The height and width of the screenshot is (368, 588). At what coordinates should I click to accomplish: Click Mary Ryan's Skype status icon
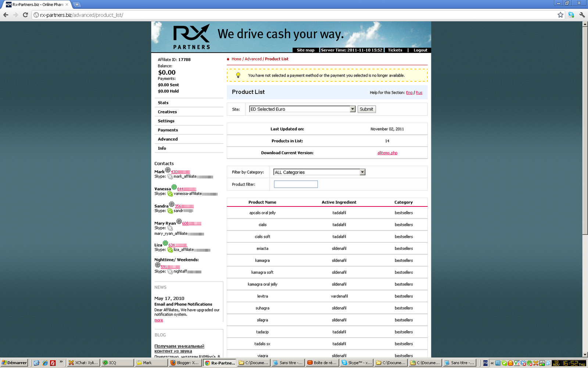coord(170,229)
